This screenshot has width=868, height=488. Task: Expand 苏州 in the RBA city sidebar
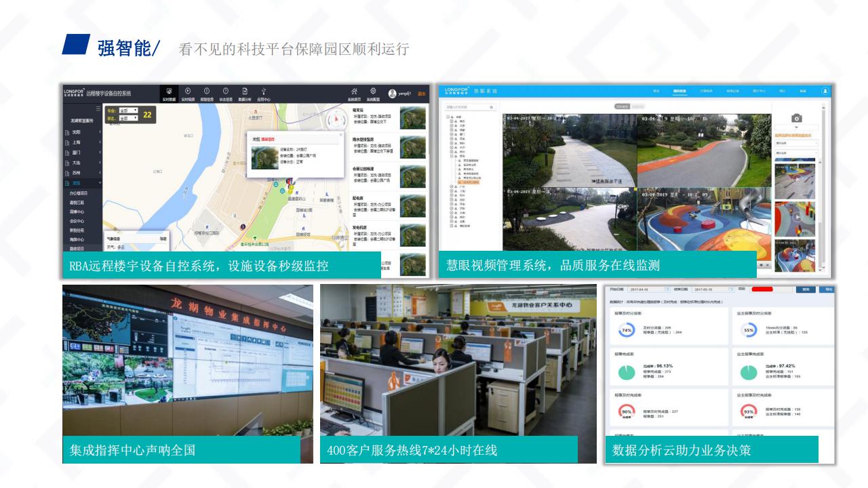83,173
